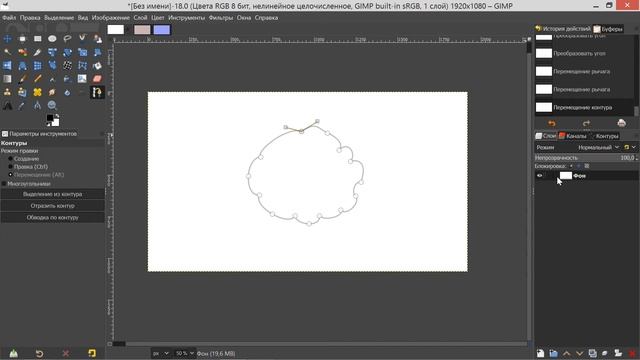
Task: Create a new layer group icon
Action: click(x=553, y=353)
